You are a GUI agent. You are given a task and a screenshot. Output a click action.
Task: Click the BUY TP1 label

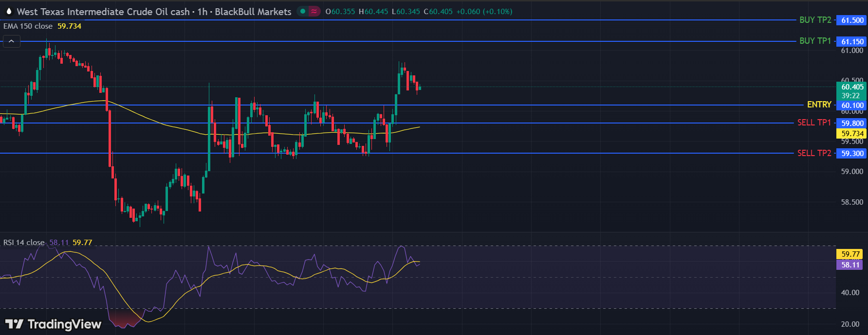pos(815,41)
